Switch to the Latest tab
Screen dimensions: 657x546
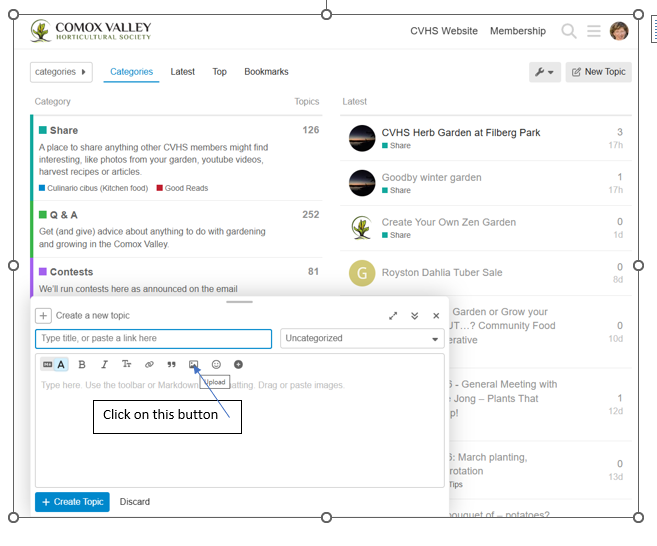183,72
